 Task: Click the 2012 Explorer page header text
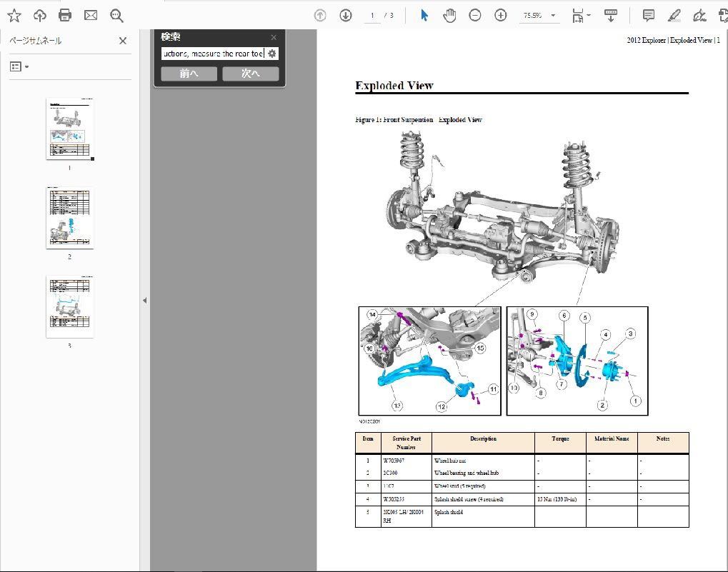(x=673, y=41)
